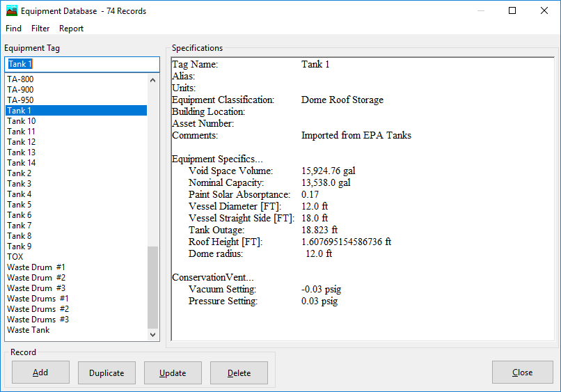Delete the selected record
Image resolution: width=561 pixels, height=392 pixels.
[x=239, y=373]
